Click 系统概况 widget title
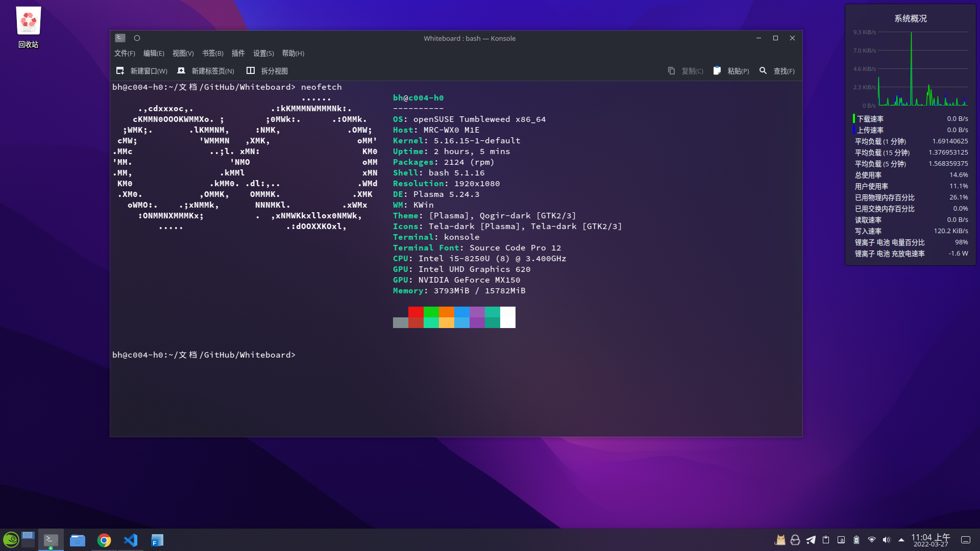 (910, 18)
